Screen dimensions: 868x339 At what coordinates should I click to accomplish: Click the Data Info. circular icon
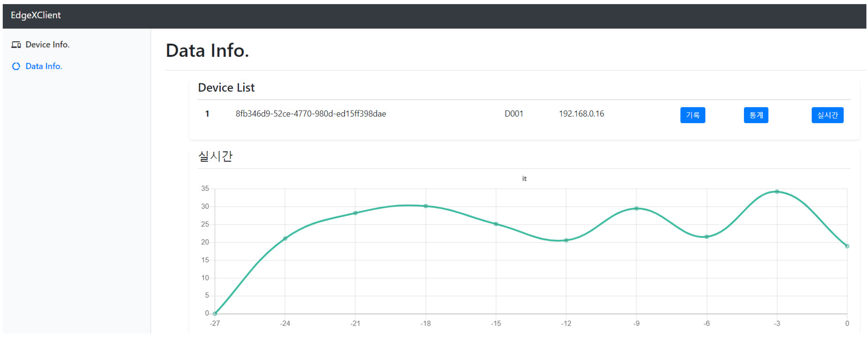(16, 66)
